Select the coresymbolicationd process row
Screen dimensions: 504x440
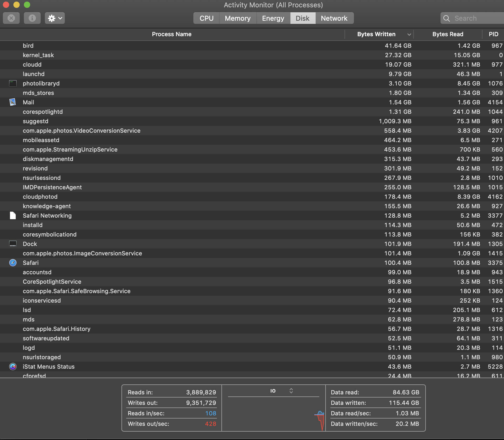click(x=252, y=234)
